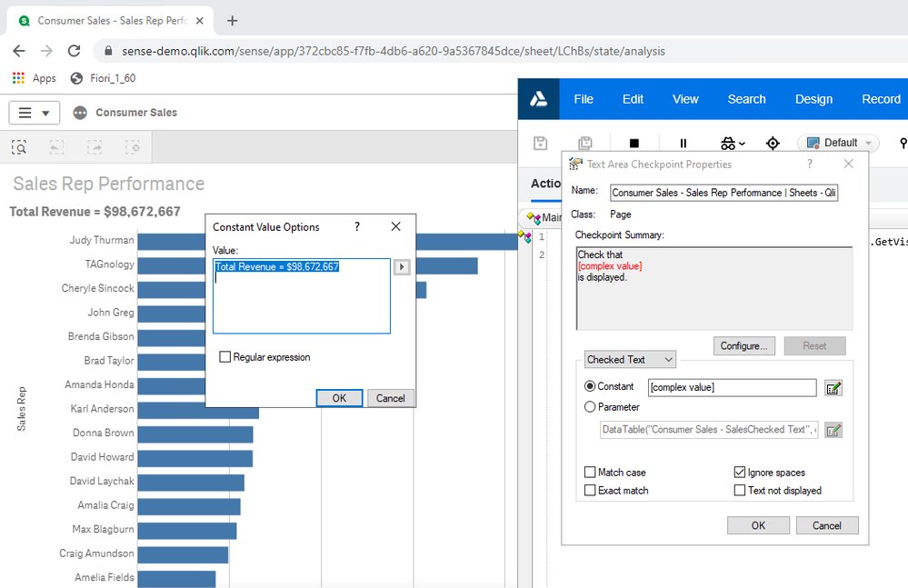Click the Constant complex value field

732,387
